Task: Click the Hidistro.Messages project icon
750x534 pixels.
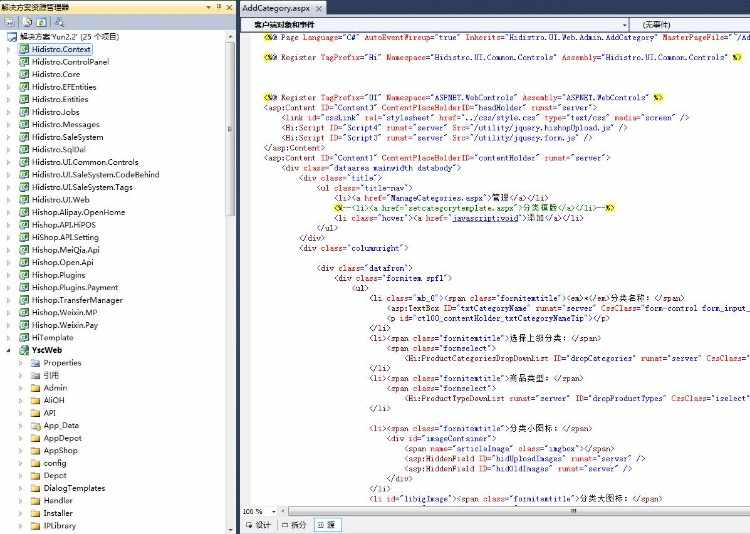Action: pyautogui.click(x=24, y=124)
